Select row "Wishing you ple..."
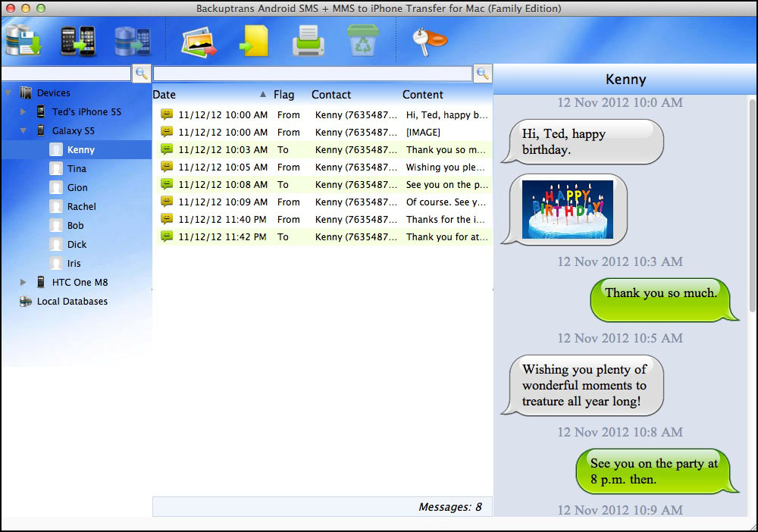 324,167
